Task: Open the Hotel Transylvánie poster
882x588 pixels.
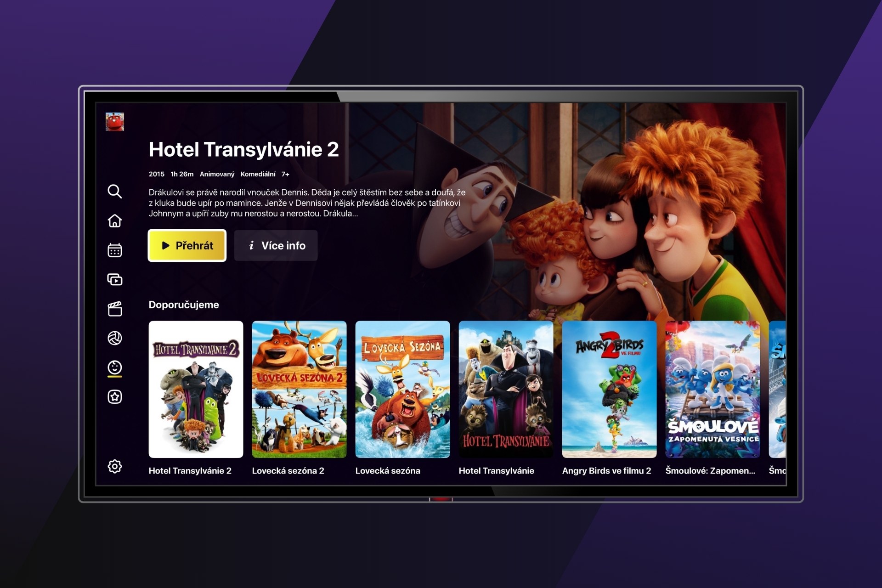Action: pyautogui.click(x=506, y=389)
